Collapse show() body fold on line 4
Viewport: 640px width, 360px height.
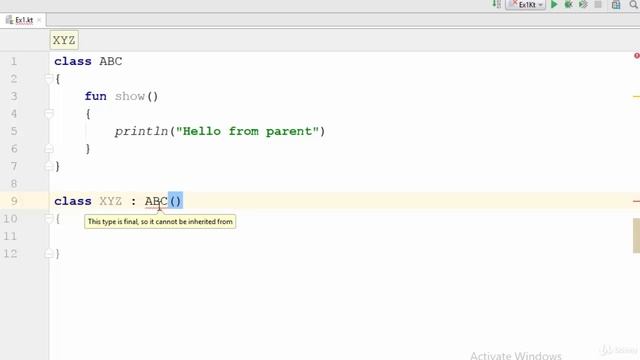49,114
